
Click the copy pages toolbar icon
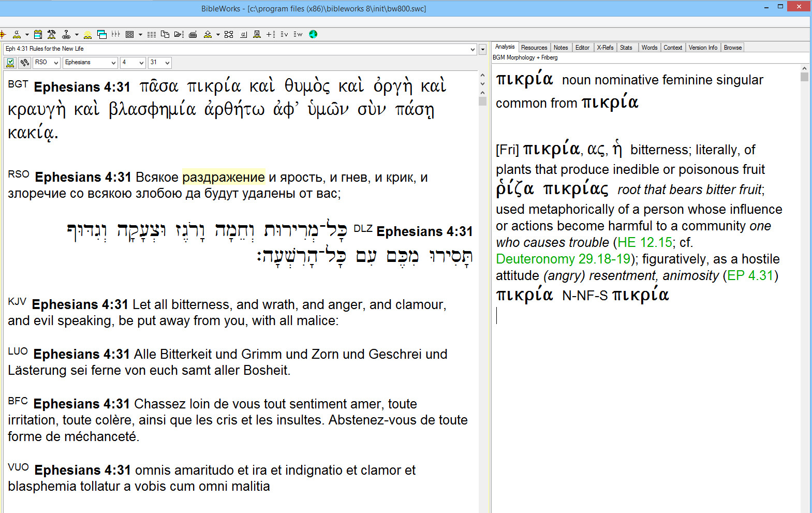point(165,34)
